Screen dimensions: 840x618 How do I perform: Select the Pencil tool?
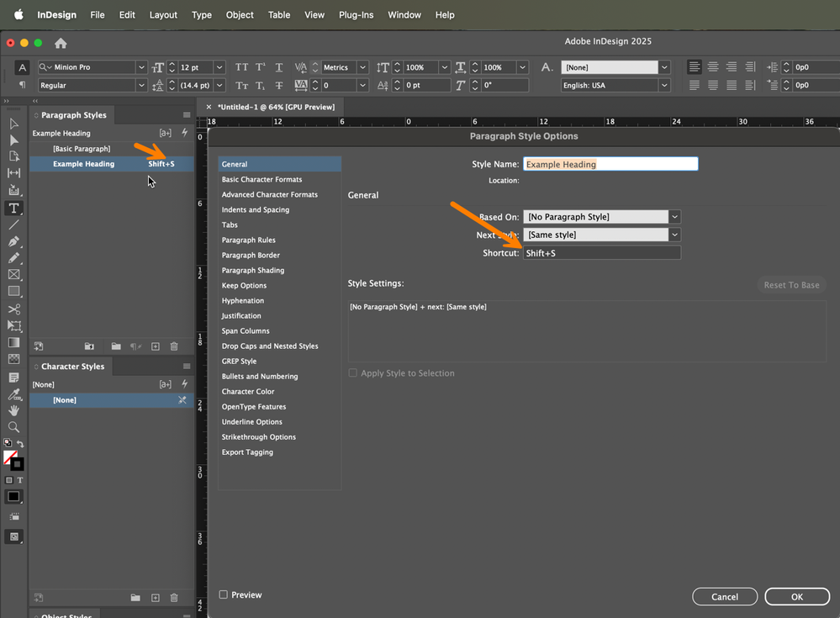pos(14,258)
